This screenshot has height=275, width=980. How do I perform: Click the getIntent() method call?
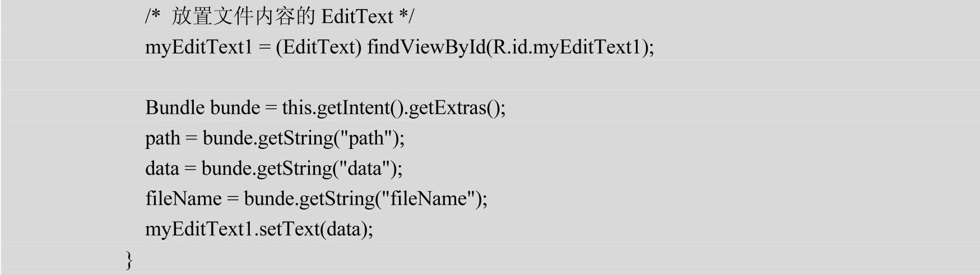pos(360,108)
